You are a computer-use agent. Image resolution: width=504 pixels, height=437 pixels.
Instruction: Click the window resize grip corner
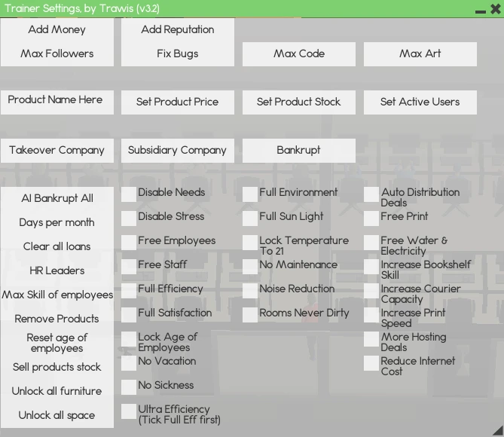point(498,431)
